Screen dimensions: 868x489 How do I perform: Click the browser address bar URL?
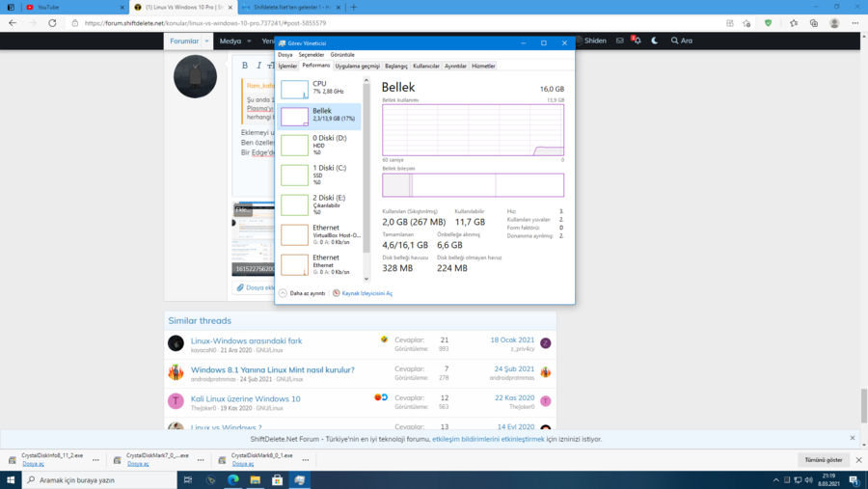click(x=205, y=23)
